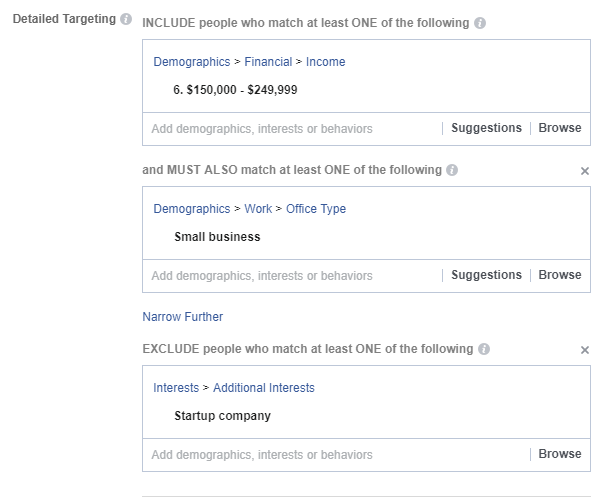Click info icon next to EXCLUDE people heading
This screenshot has height=504, width=607.
point(484,350)
